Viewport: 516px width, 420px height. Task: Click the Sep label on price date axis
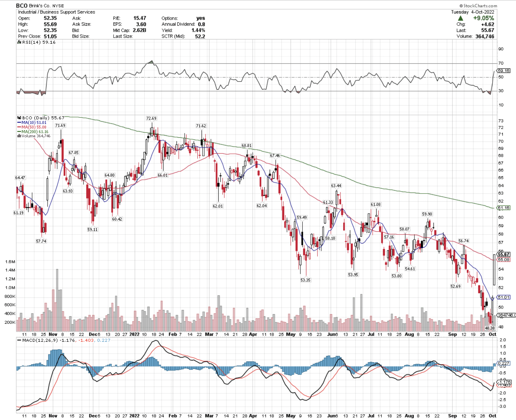click(x=453, y=334)
